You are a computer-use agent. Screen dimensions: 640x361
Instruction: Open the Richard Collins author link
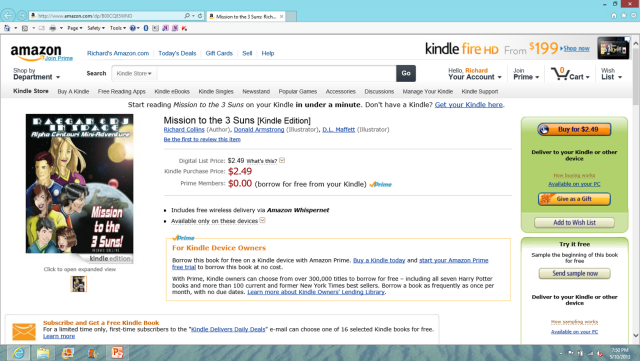click(x=184, y=129)
